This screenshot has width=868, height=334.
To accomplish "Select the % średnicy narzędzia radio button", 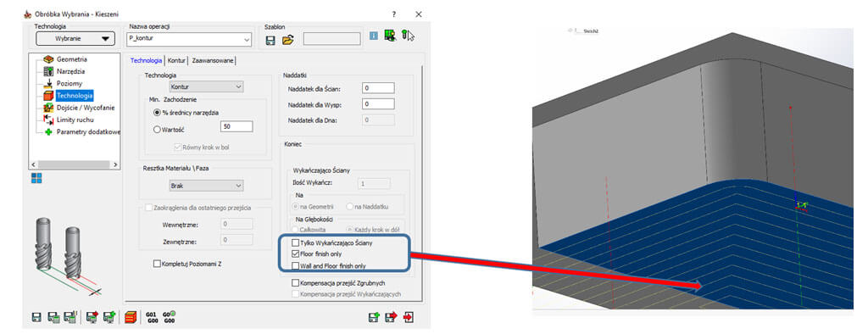I will [157, 113].
